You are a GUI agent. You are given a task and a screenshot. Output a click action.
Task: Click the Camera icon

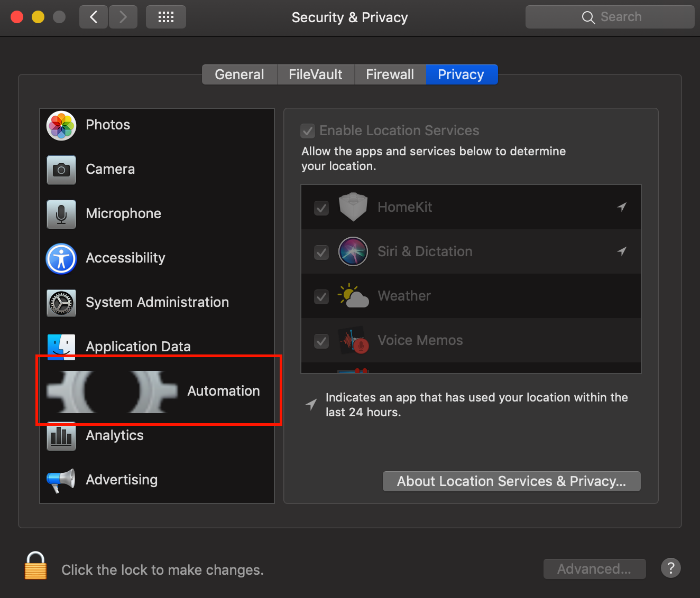(x=61, y=170)
